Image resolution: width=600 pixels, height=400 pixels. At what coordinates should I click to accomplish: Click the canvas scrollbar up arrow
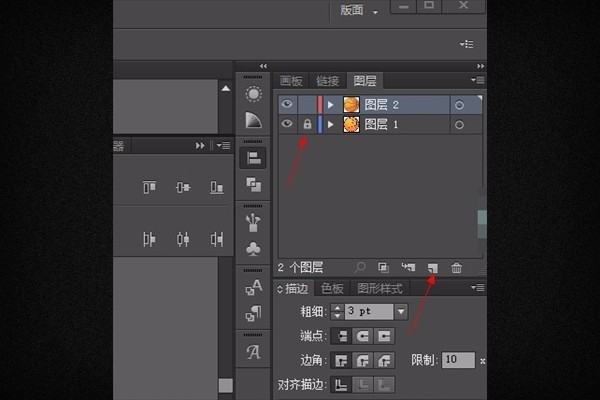(226, 88)
